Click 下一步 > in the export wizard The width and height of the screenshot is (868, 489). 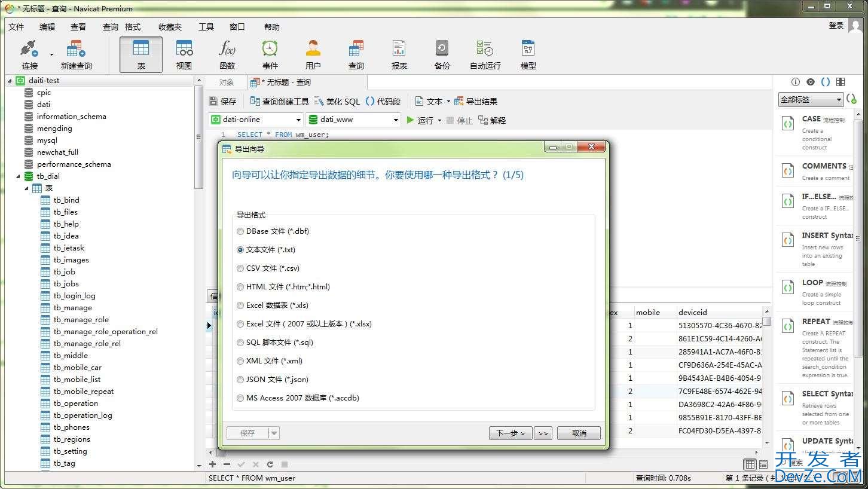[x=511, y=433]
